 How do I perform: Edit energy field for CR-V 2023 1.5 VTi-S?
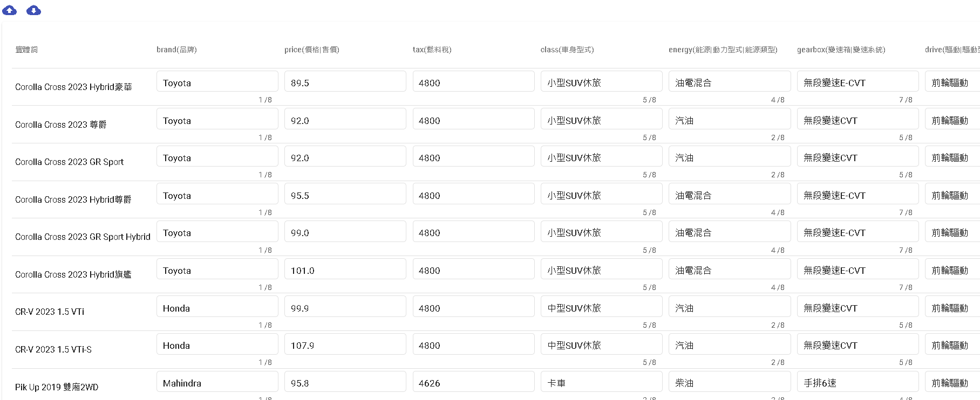(x=730, y=343)
